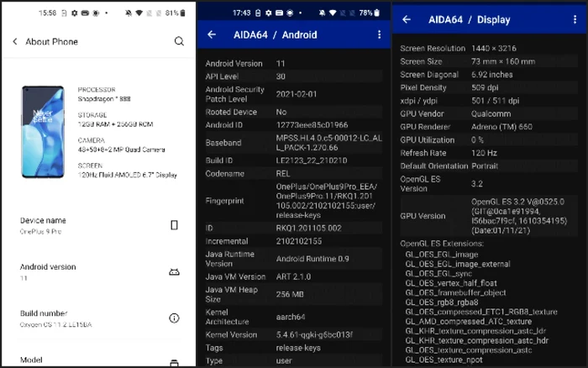Select the API Level 30 row
The height and width of the screenshot is (368, 588).
pos(294,76)
